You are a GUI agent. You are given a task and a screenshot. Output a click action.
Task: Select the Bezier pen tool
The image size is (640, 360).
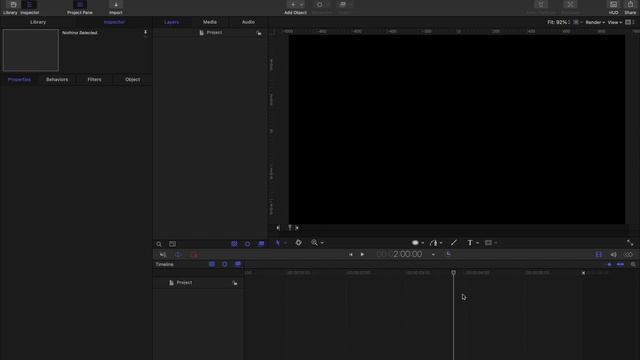pyautogui.click(x=433, y=243)
